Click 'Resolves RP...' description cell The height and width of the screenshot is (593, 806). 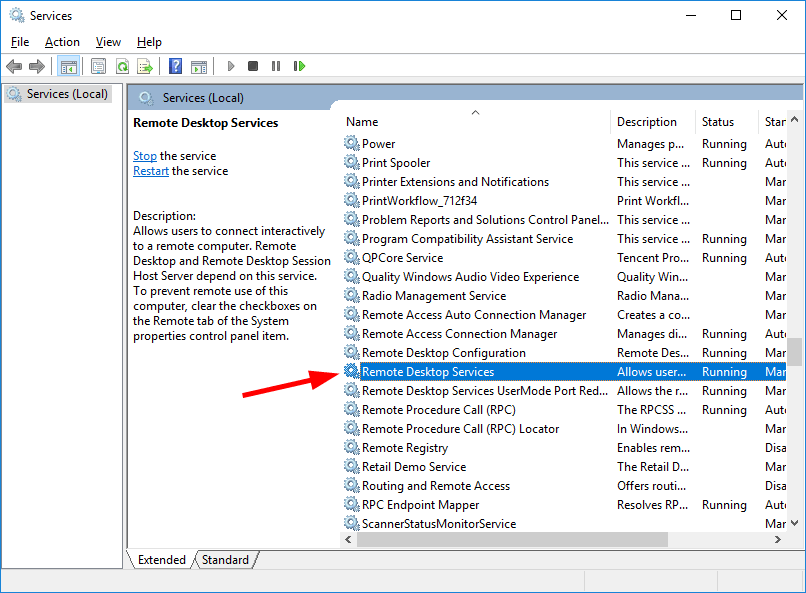pyautogui.click(x=652, y=505)
